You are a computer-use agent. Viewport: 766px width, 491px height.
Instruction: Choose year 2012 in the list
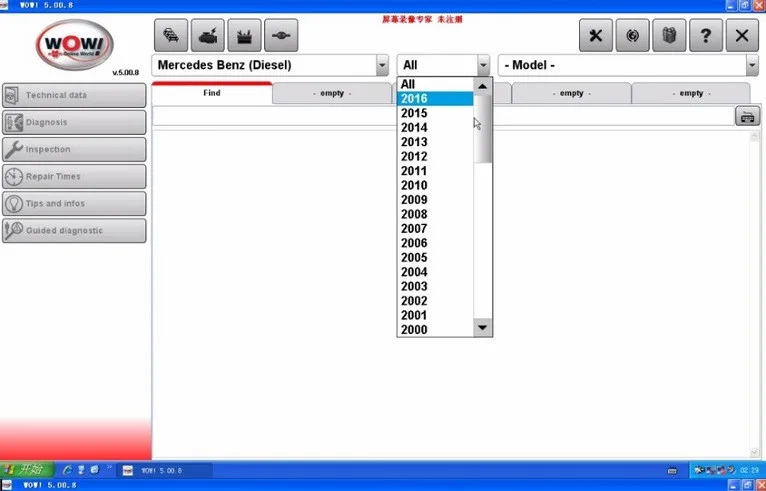pyautogui.click(x=435, y=156)
